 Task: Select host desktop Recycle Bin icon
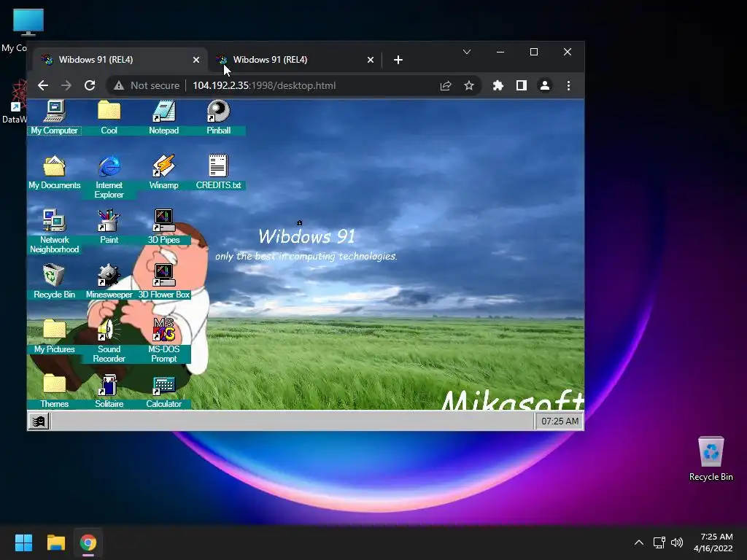coord(711,459)
